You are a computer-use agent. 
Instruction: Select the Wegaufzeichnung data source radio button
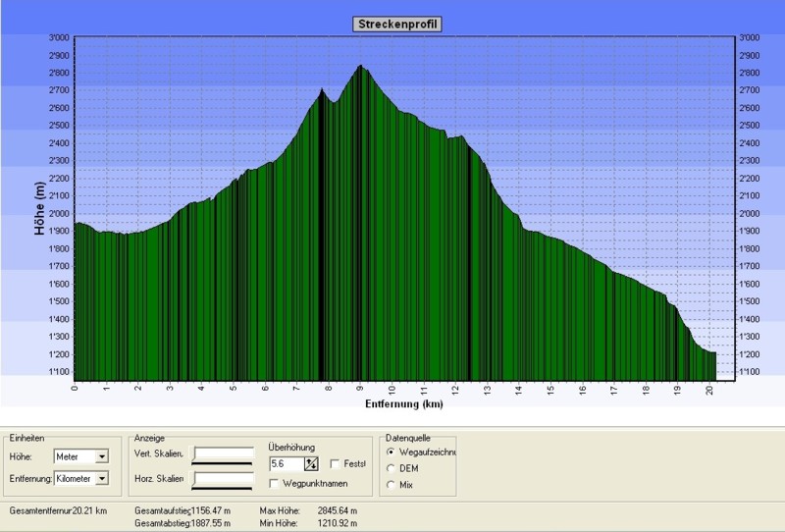[x=393, y=452]
